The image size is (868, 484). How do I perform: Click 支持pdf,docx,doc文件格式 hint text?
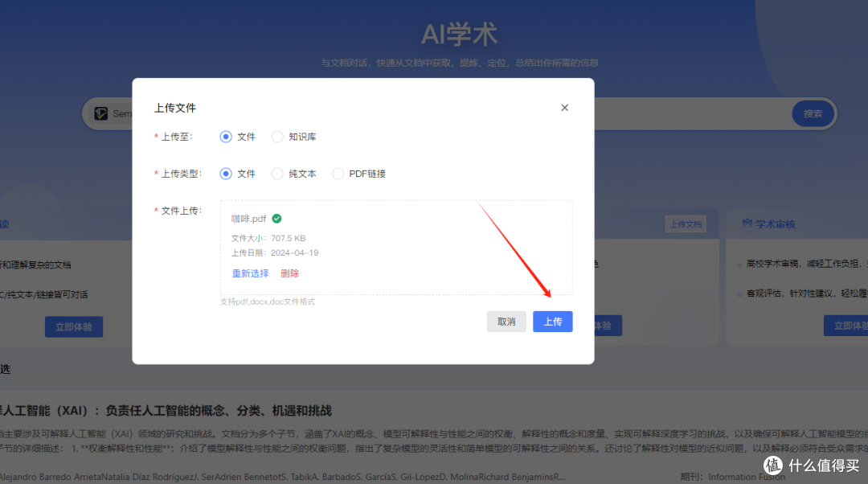click(x=268, y=301)
